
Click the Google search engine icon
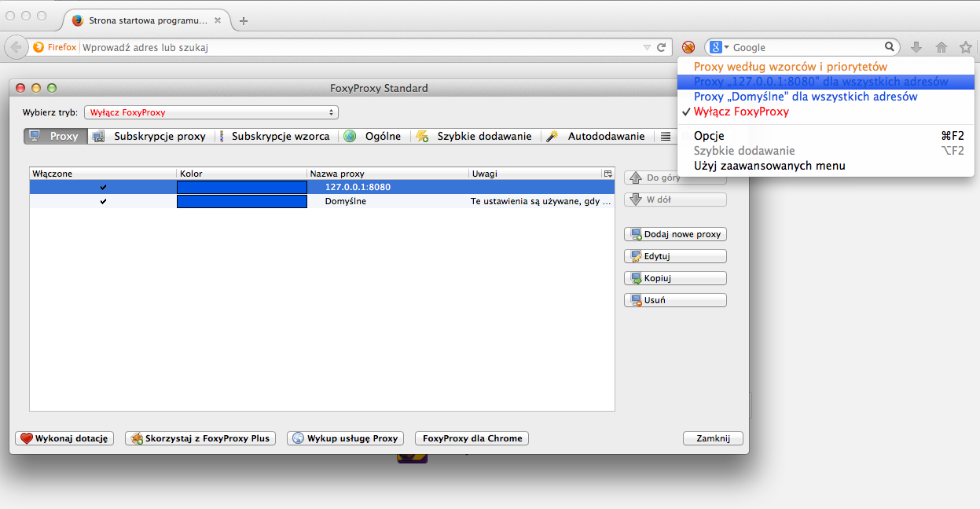click(x=716, y=47)
